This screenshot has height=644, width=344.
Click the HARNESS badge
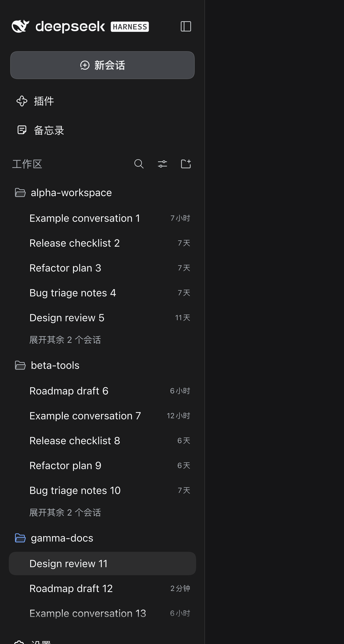pyautogui.click(x=130, y=27)
